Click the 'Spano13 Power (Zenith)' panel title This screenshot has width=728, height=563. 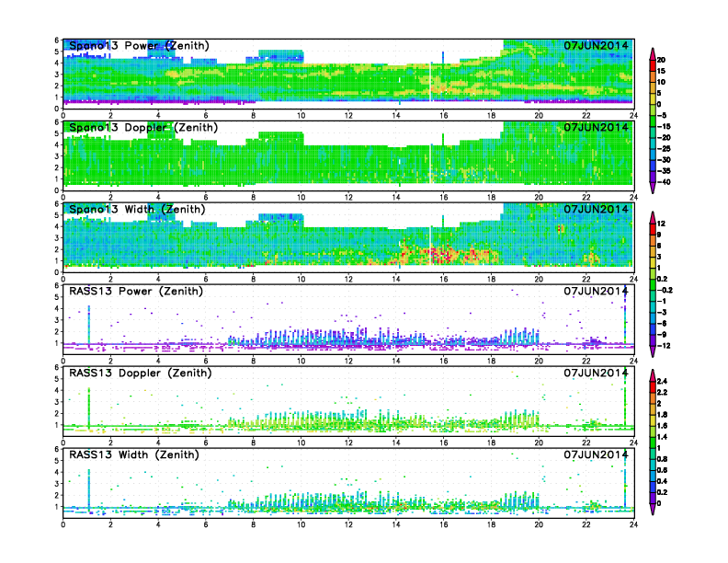[140, 45]
